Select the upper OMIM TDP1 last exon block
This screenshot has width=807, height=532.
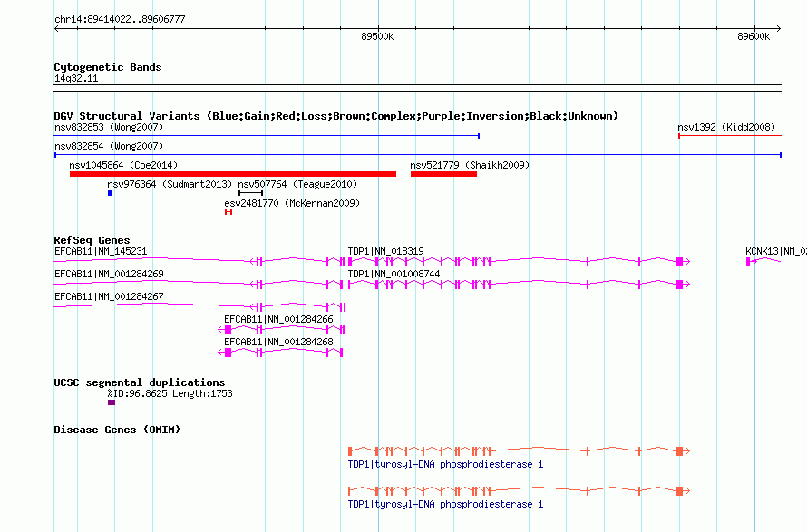(679, 451)
